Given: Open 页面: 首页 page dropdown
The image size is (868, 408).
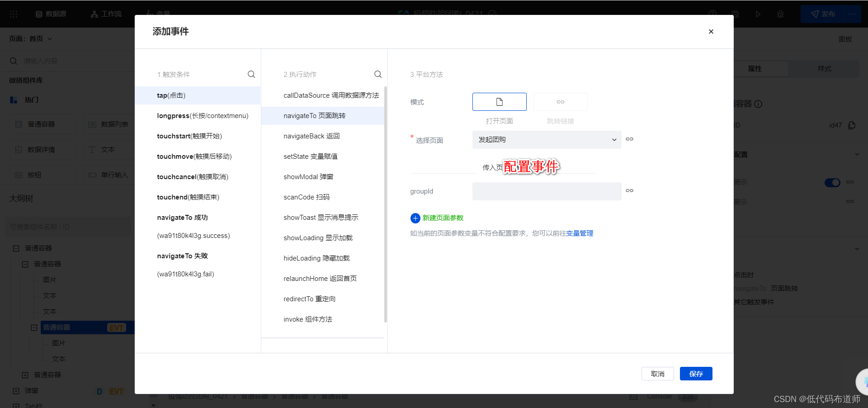Looking at the screenshot, I should pos(30,39).
